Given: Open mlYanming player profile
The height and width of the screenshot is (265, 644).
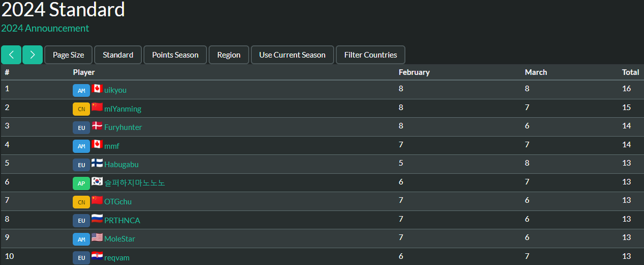Looking at the screenshot, I should tap(122, 109).
